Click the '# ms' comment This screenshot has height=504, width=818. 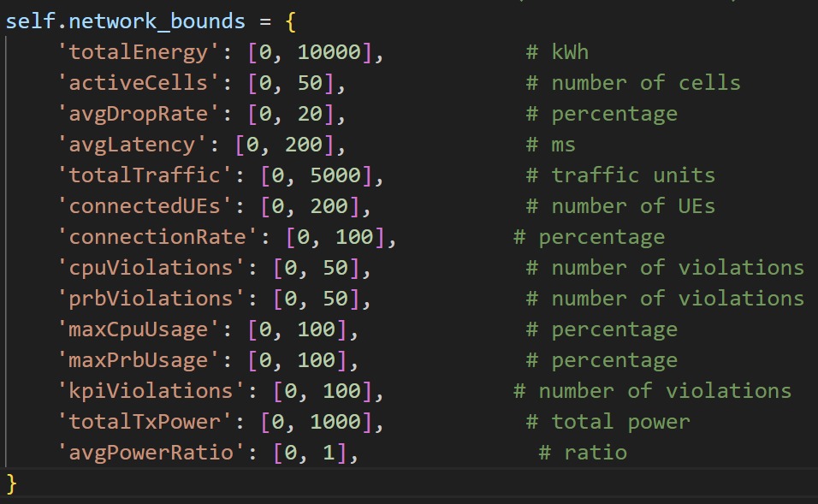tap(550, 145)
